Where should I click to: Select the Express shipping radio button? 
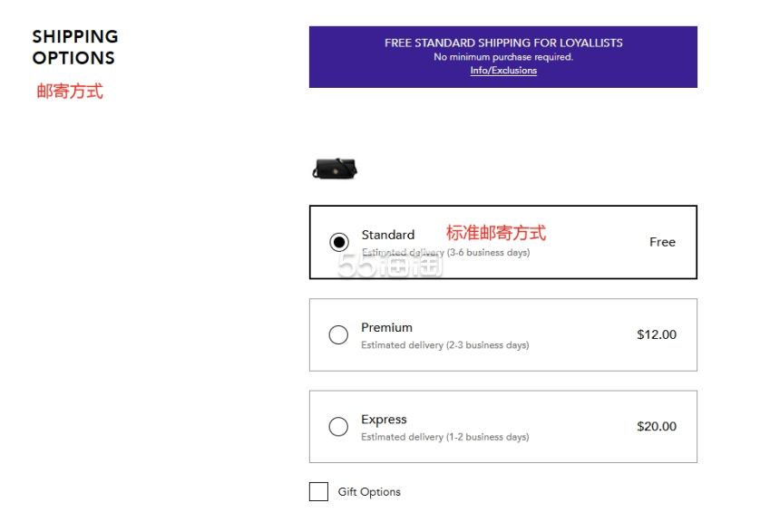(338, 426)
